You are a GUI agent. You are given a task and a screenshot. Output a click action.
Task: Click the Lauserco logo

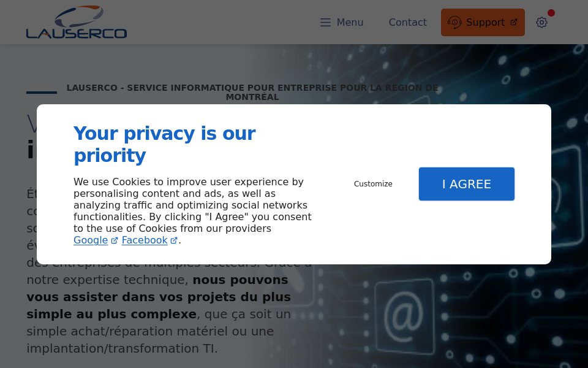(x=77, y=23)
